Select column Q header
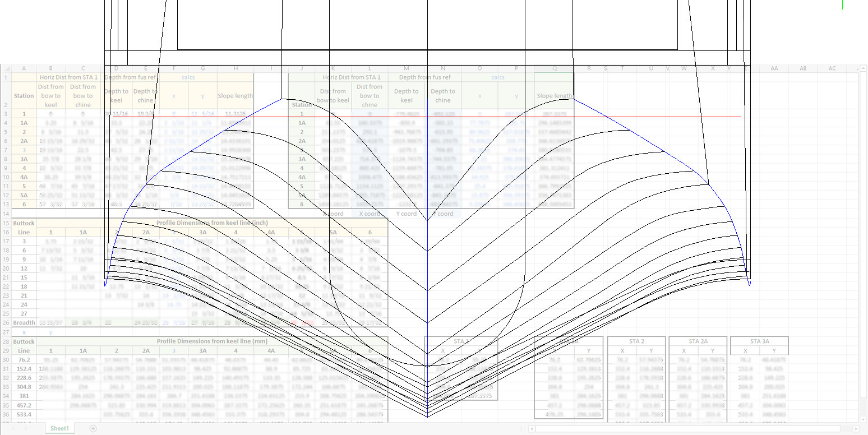The image size is (868, 435). tap(554, 68)
